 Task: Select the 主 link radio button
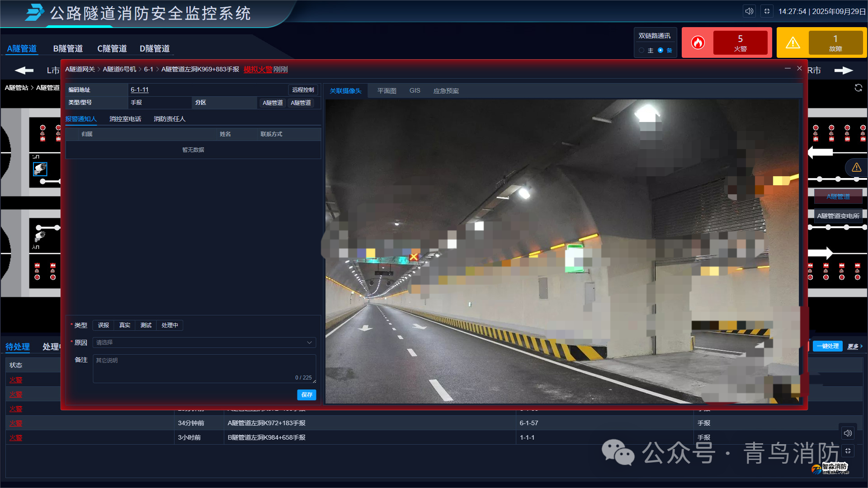coord(642,50)
